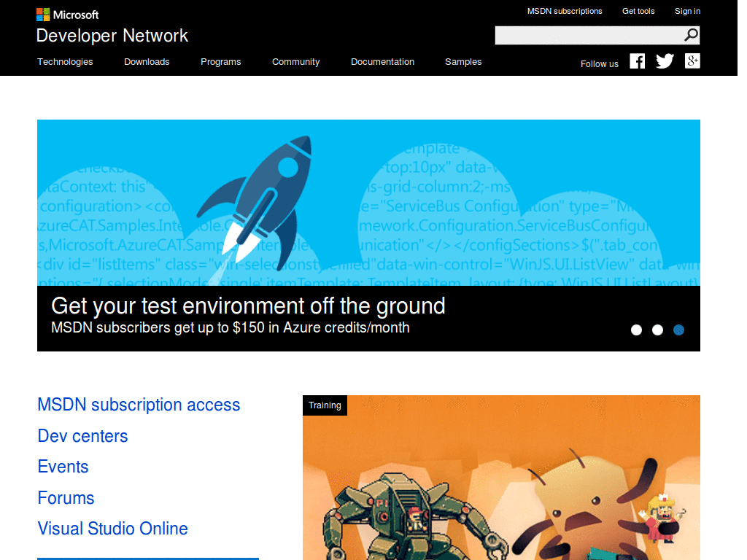
Task: Expand the Downloads menu
Action: [x=147, y=62]
